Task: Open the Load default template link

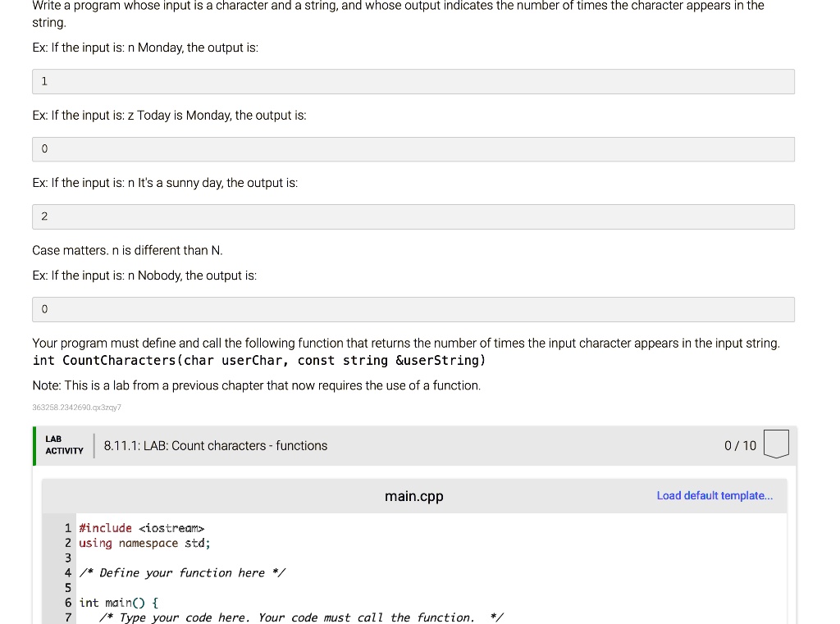Action: click(x=714, y=495)
